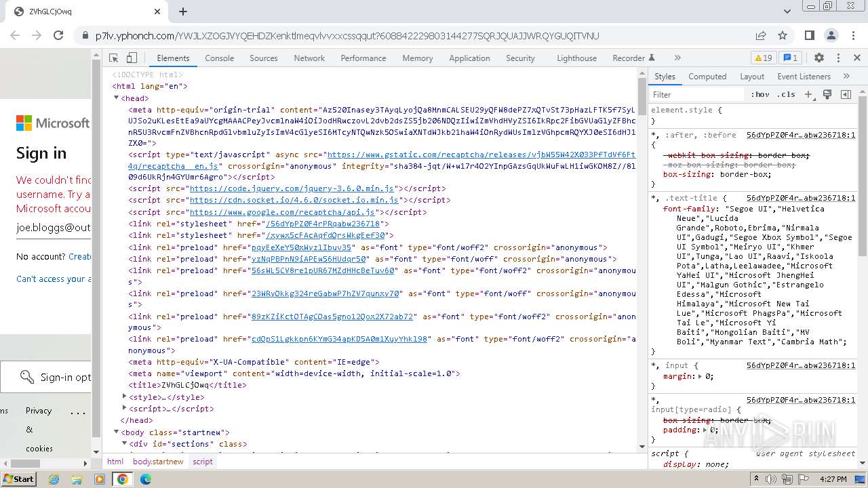Activate the inspect element picker tool

click(x=114, y=58)
